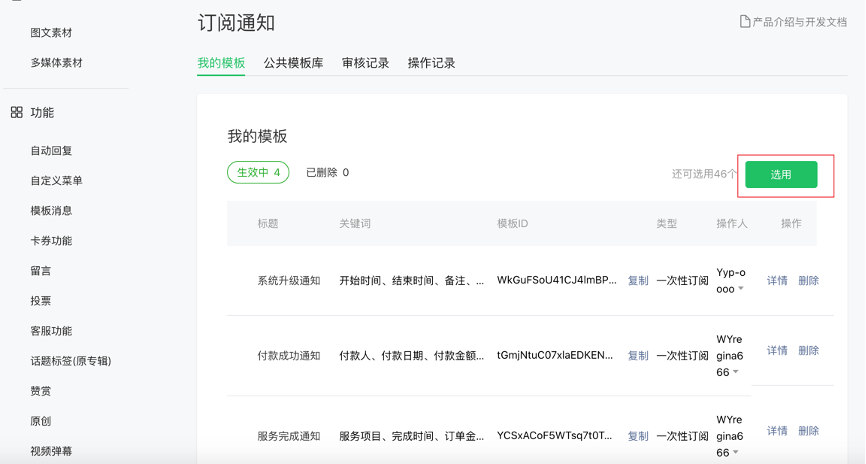
Task: Expand operator dropdown Yyp-oooo
Action: pos(741,289)
